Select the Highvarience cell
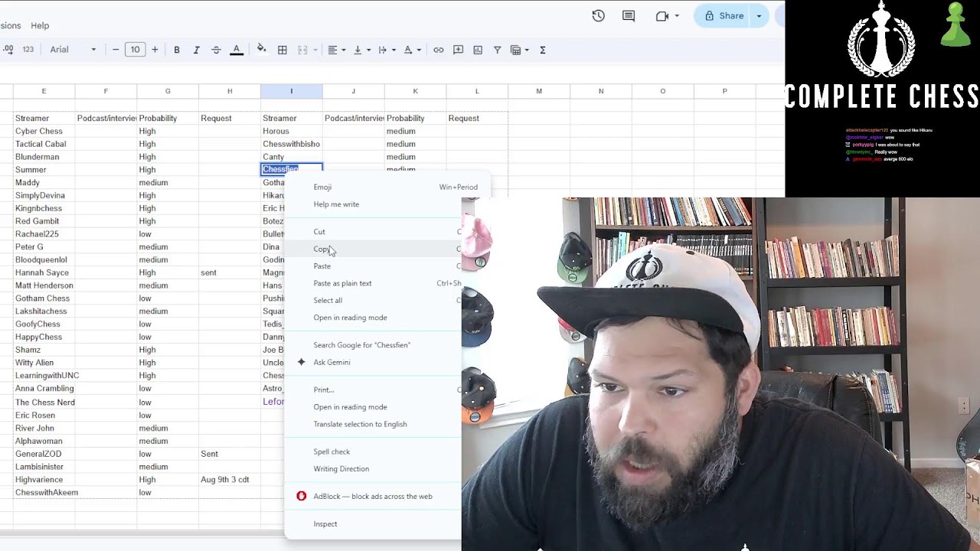 (x=44, y=479)
